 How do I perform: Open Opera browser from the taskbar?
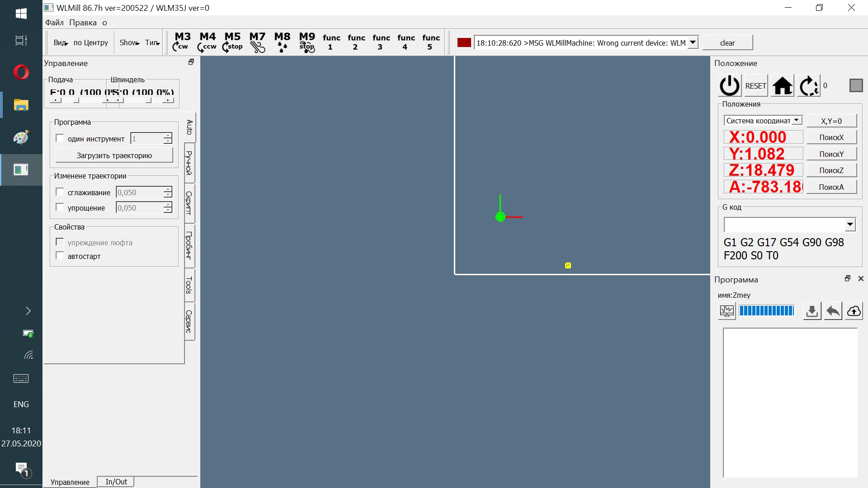(x=21, y=72)
